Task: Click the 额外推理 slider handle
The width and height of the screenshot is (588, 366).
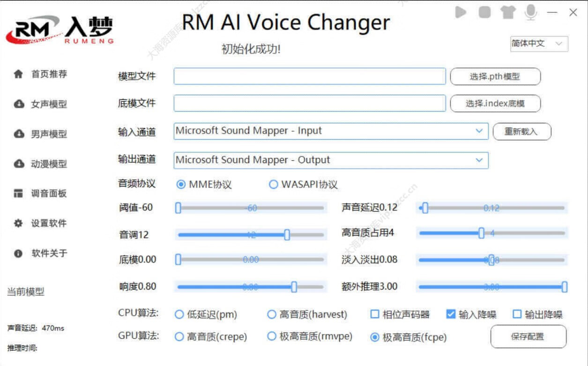Action: point(565,287)
